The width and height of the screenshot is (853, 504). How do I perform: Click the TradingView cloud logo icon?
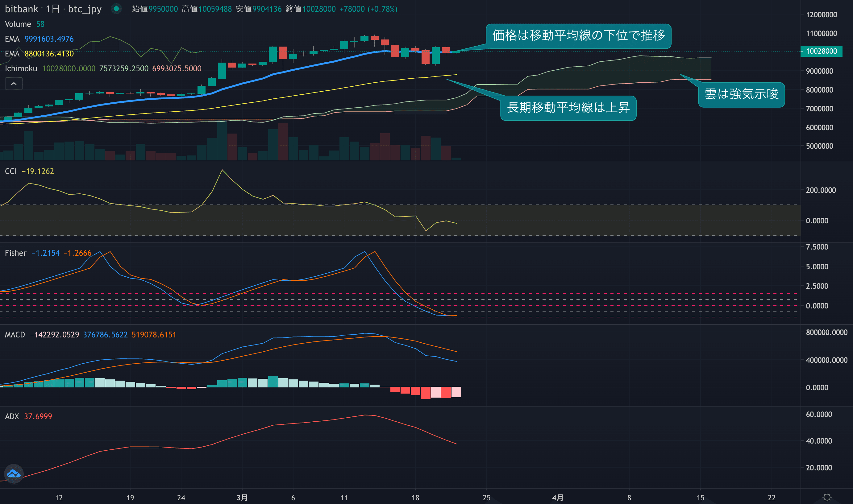[14, 473]
